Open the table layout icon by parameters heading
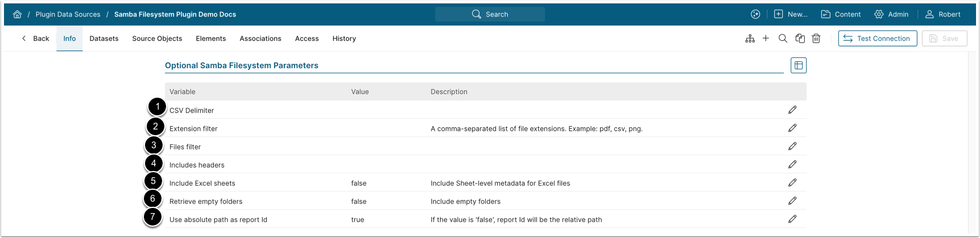Image resolution: width=980 pixels, height=238 pixels. point(799,65)
